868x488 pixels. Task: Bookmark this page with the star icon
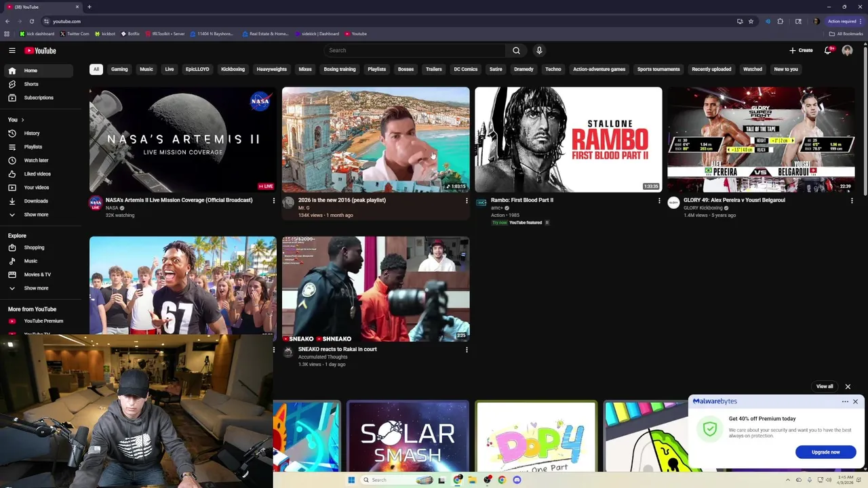pos(751,21)
